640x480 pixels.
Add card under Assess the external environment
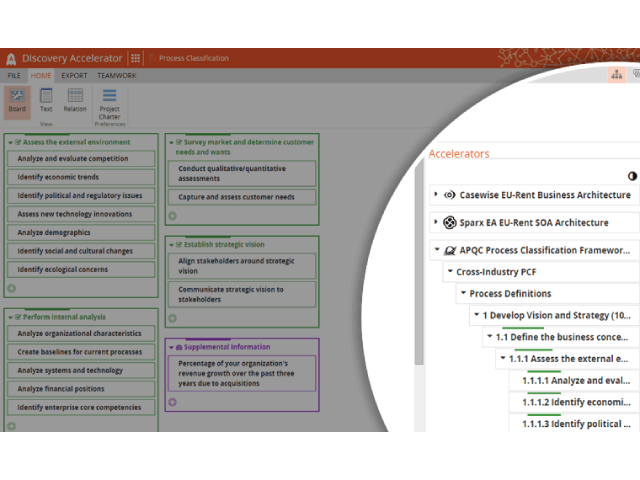(11, 288)
